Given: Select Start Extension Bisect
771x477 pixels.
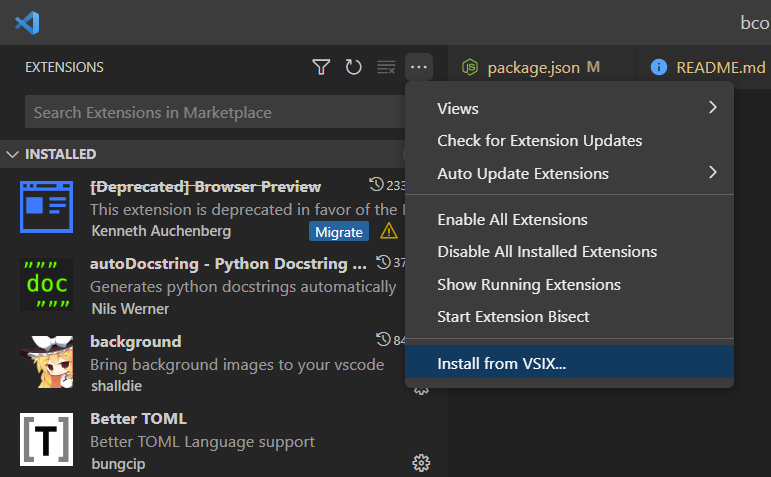Looking at the screenshot, I should click(x=569, y=317).
